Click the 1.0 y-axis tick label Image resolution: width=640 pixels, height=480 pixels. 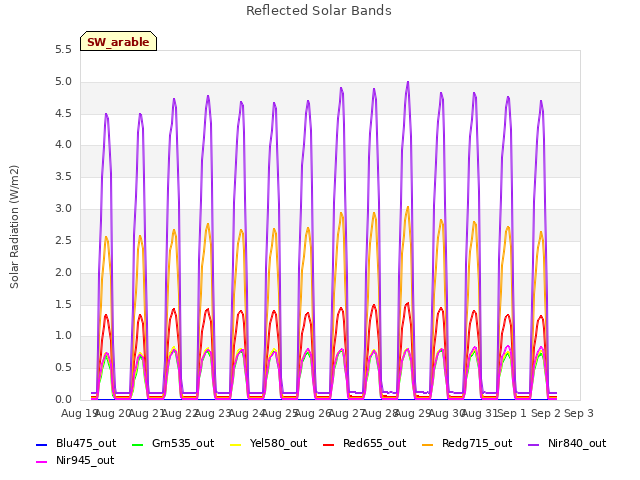tap(63, 336)
